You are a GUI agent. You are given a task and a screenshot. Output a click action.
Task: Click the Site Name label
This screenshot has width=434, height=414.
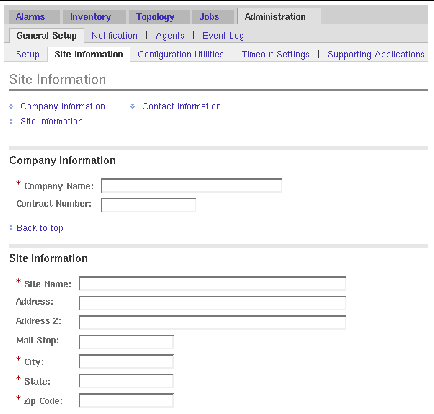(x=48, y=284)
